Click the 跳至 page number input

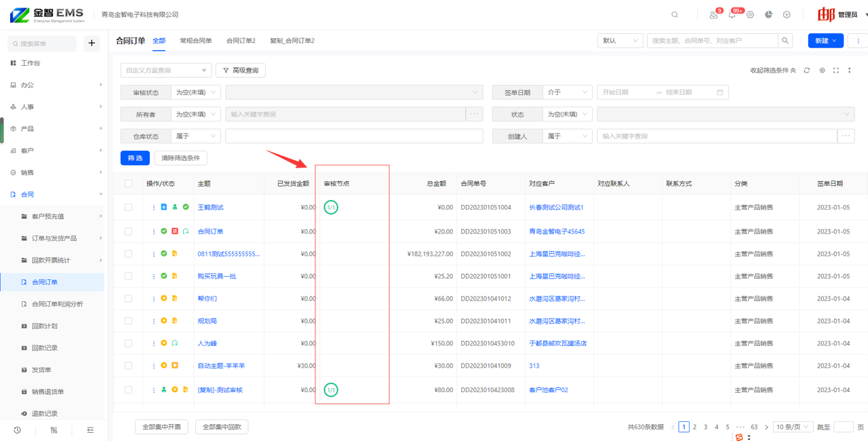pyautogui.click(x=843, y=427)
